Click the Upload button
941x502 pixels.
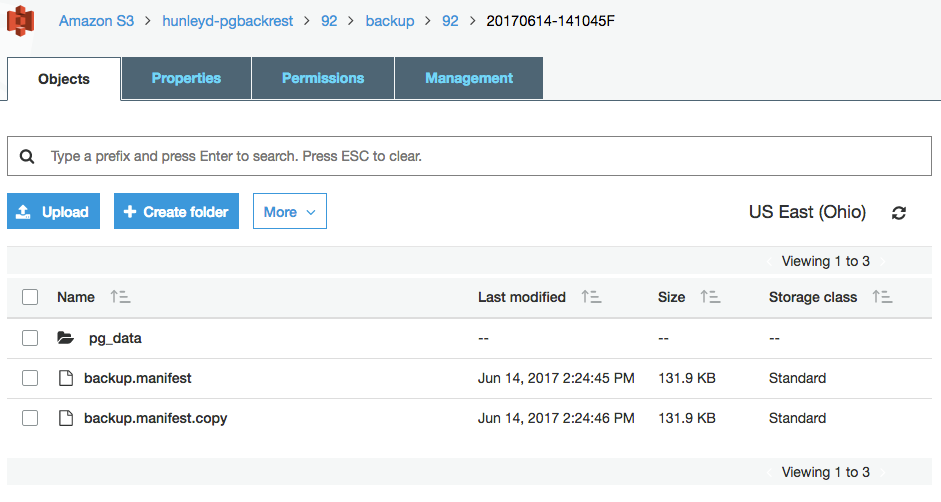click(53, 211)
